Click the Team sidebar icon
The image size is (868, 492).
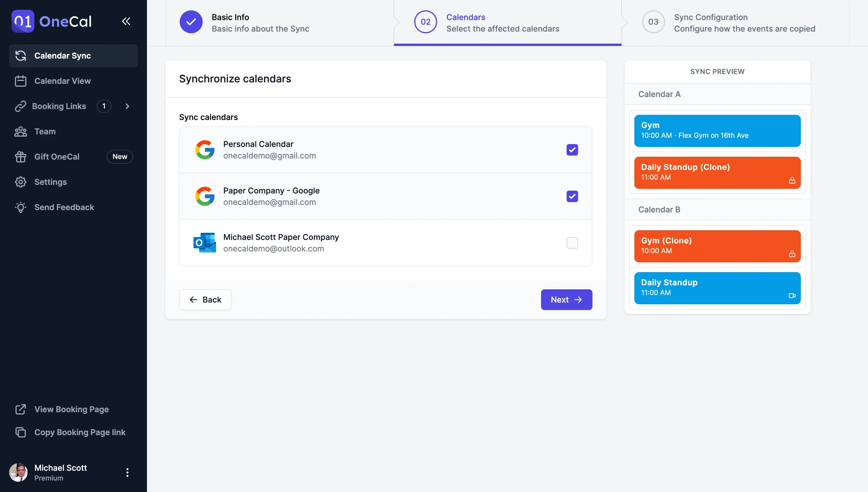click(20, 131)
